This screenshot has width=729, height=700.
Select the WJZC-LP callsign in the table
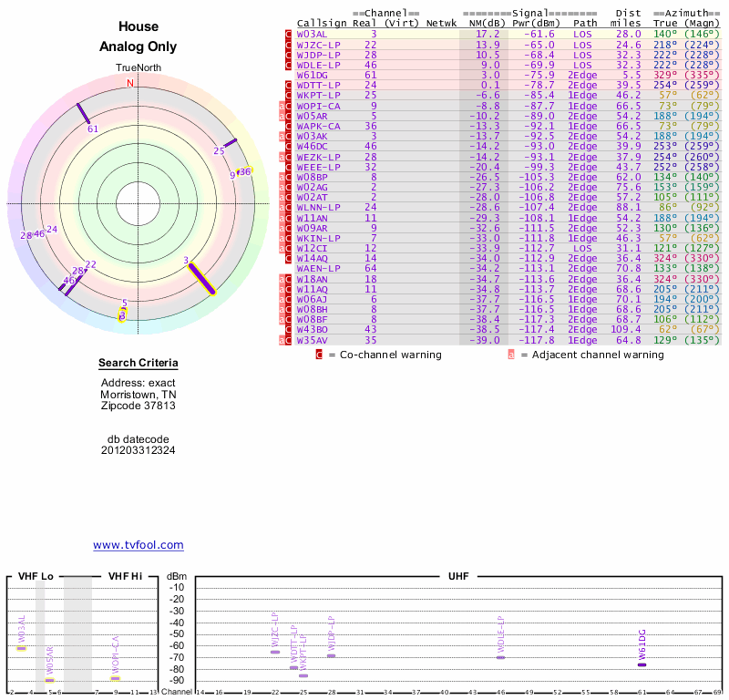(318, 44)
